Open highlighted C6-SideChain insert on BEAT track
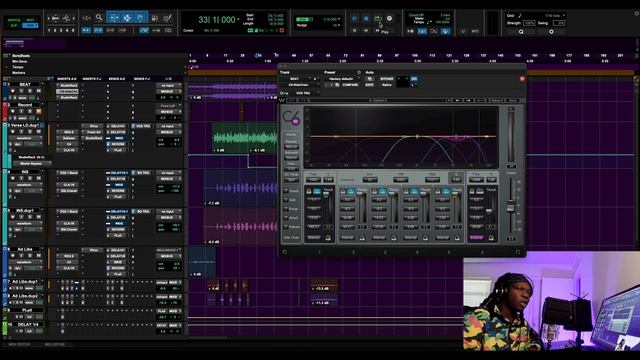Image resolution: width=640 pixels, height=360 pixels. 67,92
